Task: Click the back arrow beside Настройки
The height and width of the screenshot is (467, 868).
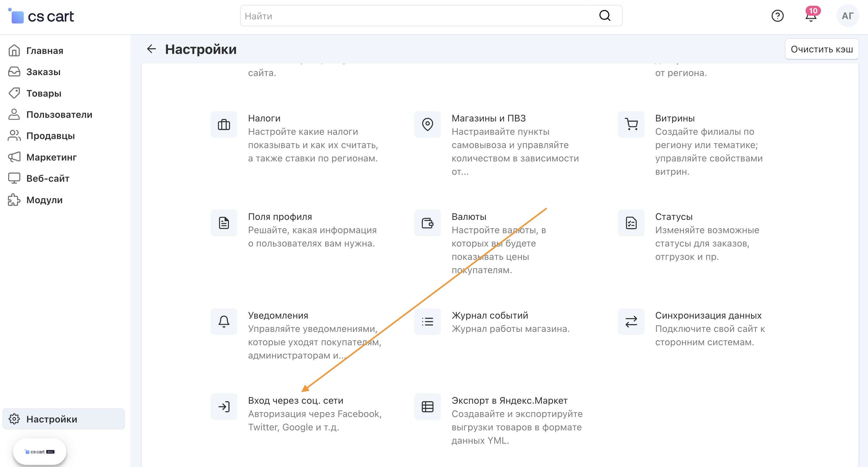Action: click(151, 49)
